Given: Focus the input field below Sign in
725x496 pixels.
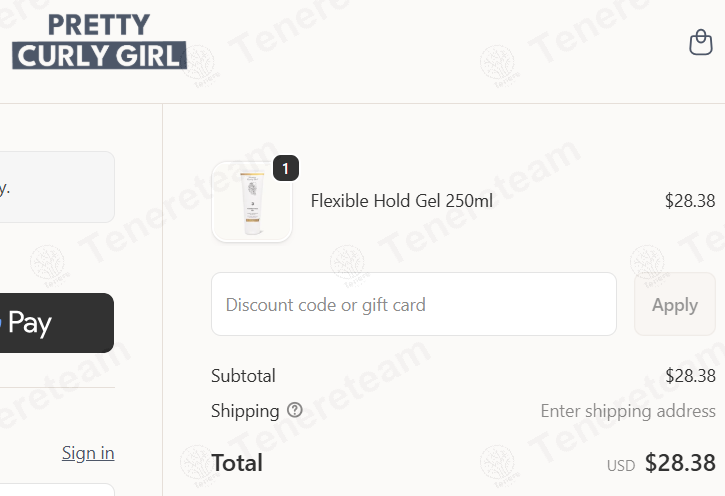Looking at the screenshot, I should pyautogui.click(x=57, y=490).
